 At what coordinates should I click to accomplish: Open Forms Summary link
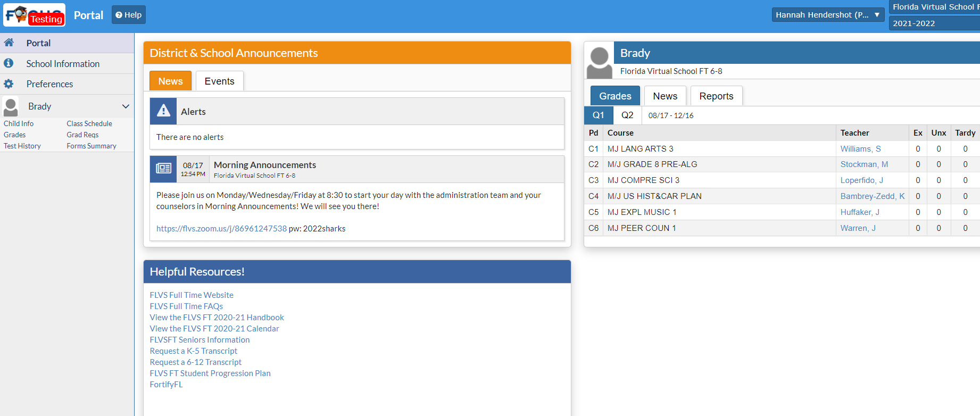click(x=92, y=146)
